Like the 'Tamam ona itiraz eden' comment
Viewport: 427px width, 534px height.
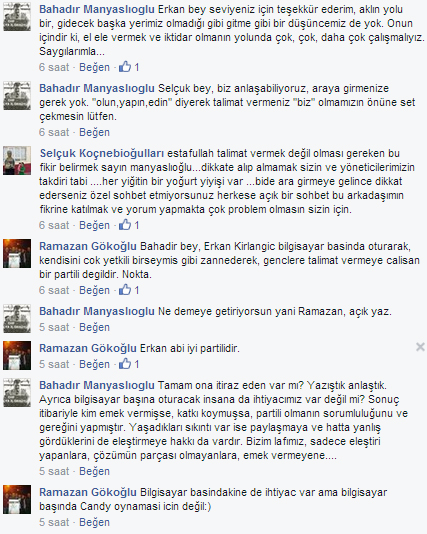coord(94,471)
